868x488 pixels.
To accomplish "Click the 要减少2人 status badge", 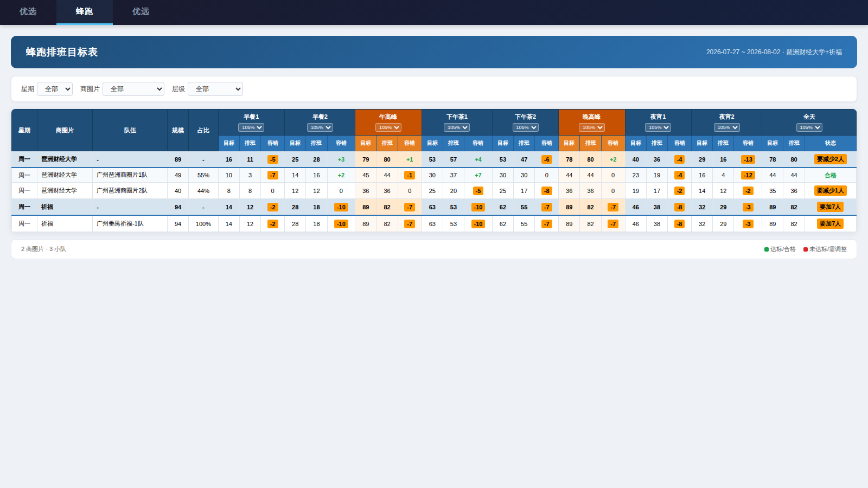I will (x=831, y=159).
